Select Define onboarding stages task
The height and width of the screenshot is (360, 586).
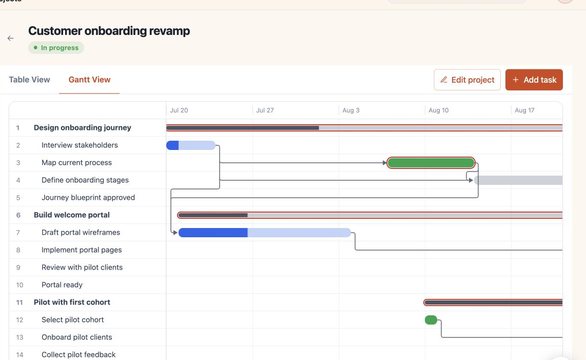pyautogui.click(x=85, y=180)
